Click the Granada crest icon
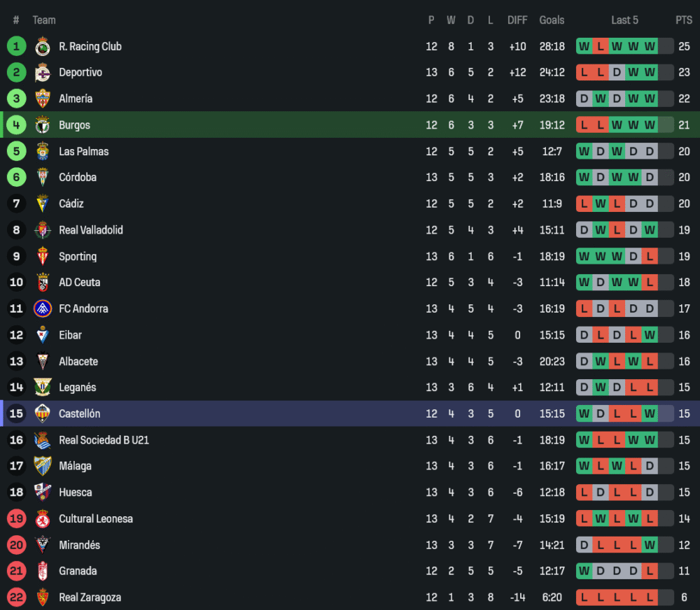The image size is (700, 610). pyautogui.click(x=43, y=571)
